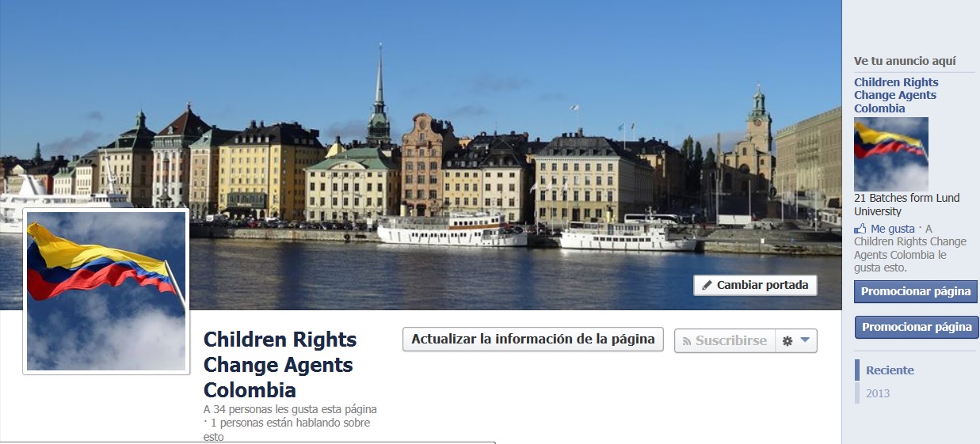The image size is (980, 444).
Task: Click Actualizar la información de la página
Action: click(533, 340)
